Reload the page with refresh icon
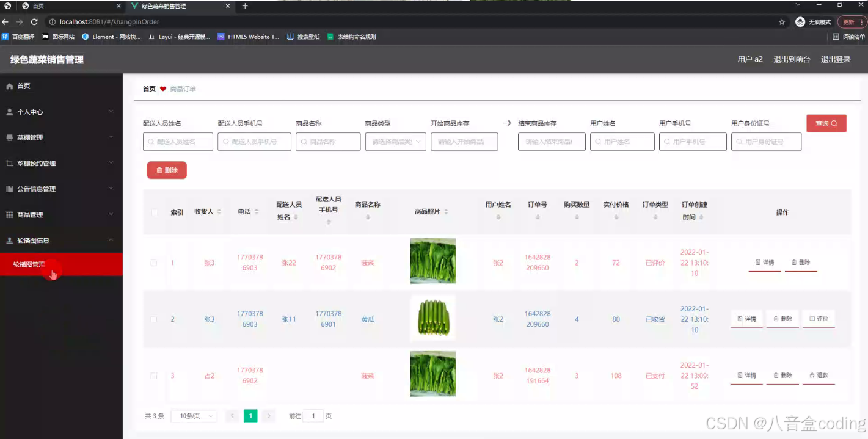 (x=34, y=22)
